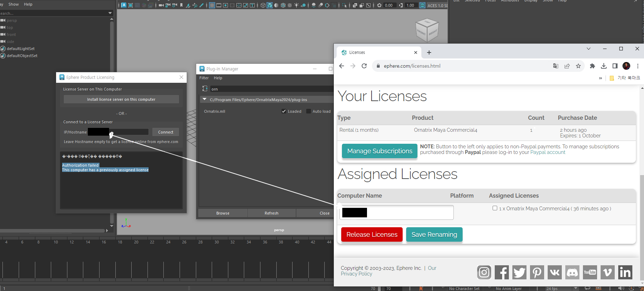Bookmark this page with star icon

click(578, 66)
